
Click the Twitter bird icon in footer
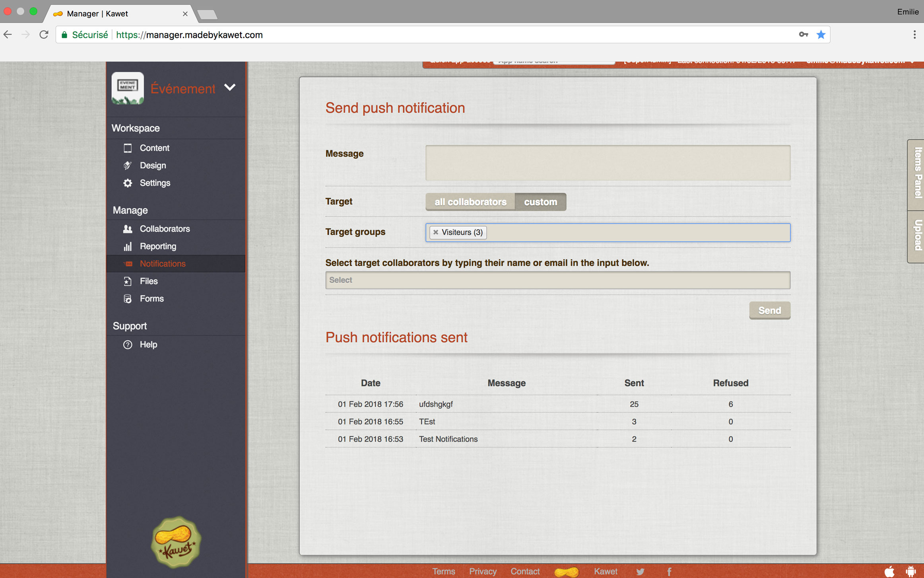[x=640, y=572]
